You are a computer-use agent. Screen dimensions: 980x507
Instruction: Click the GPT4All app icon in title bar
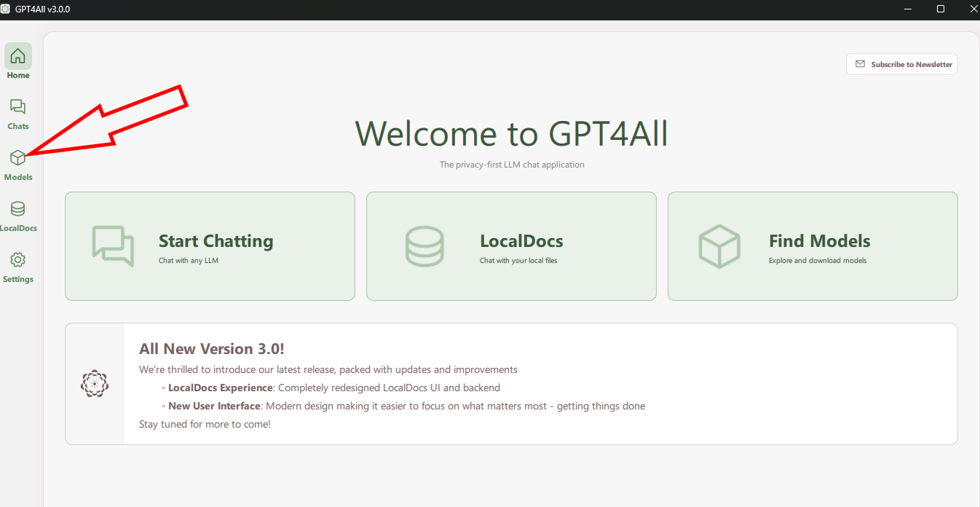(x=6, y=9)
